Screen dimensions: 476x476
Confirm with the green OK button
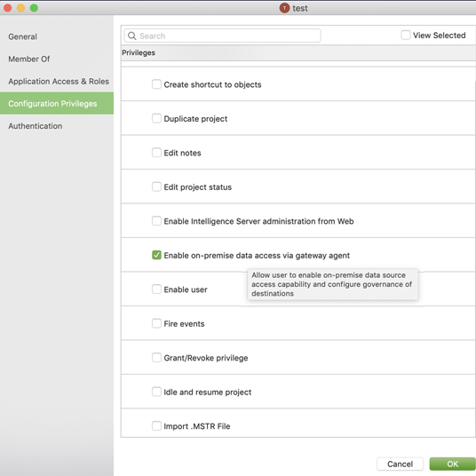click(x=452, y=464)
